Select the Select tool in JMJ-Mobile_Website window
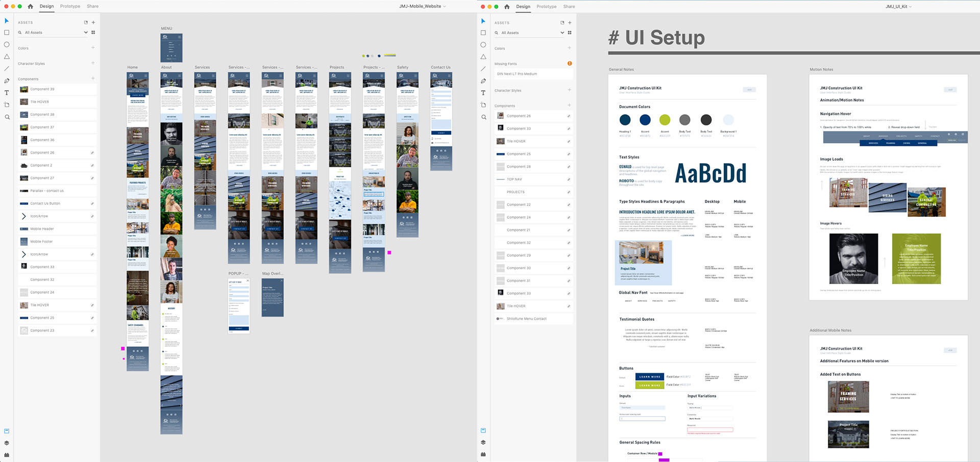This screenshot has width=980, height=462. (x=7, y=21)
